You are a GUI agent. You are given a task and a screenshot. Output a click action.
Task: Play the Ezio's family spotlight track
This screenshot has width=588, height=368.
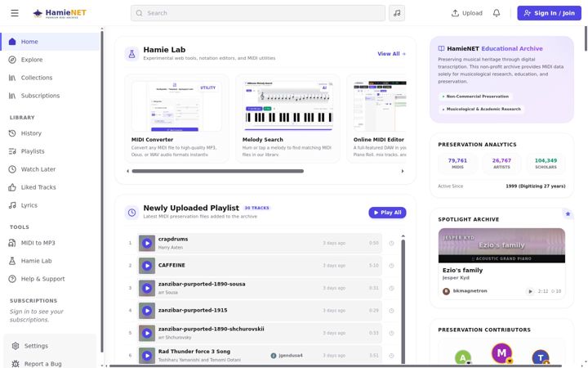point(530,291)
